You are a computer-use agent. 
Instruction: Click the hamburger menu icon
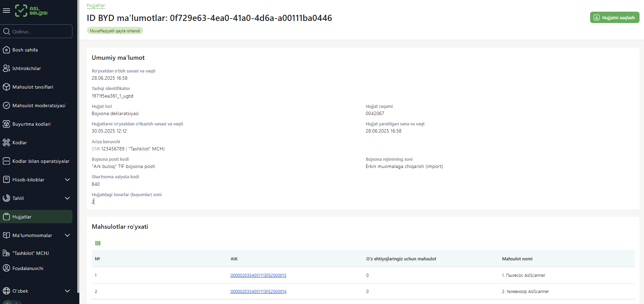pos(6,11)
